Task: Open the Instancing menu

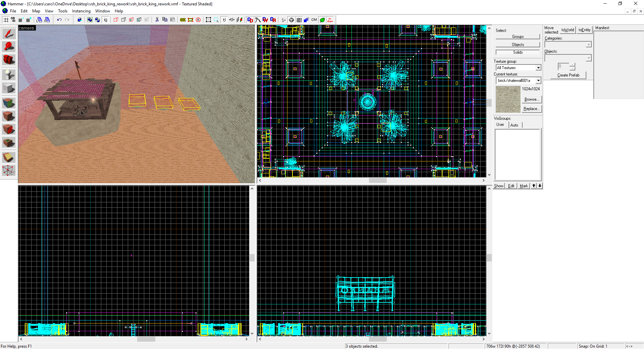Action: point(81,11)
